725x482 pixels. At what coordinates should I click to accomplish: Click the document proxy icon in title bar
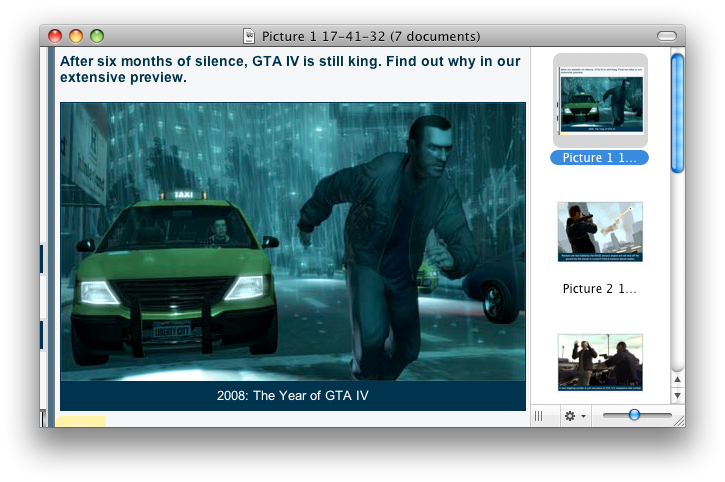(x=249, y=36)
